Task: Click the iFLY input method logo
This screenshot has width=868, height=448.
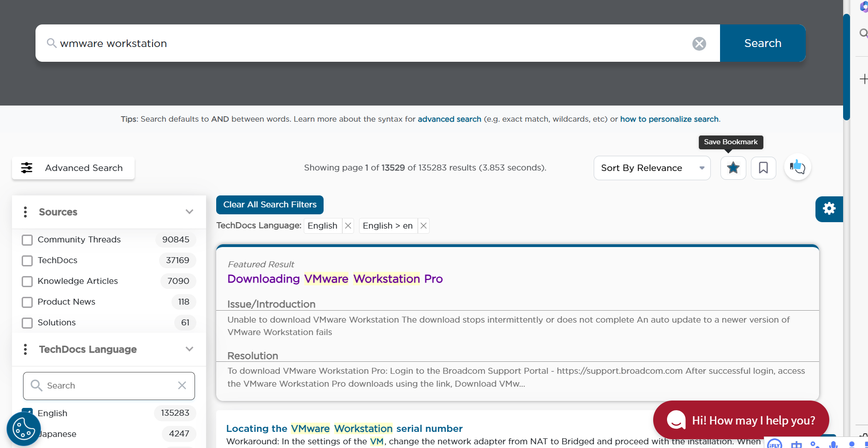Action: tap(774, 444)
